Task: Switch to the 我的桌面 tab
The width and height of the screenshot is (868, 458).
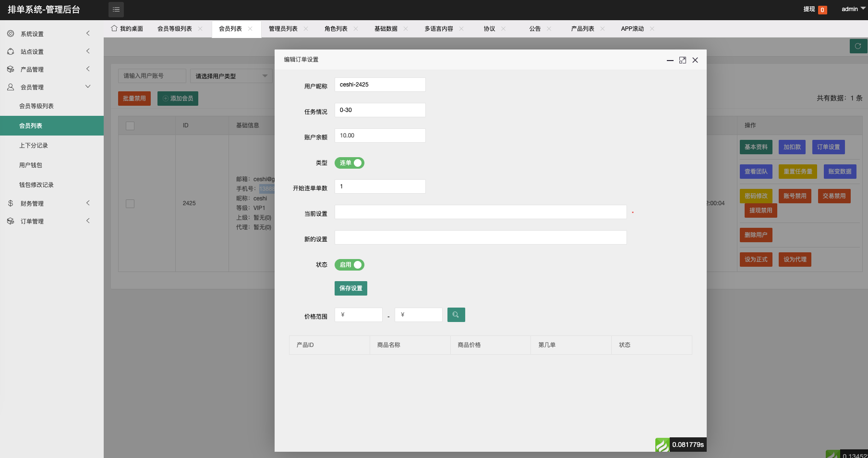Action: tap(130, 28)
